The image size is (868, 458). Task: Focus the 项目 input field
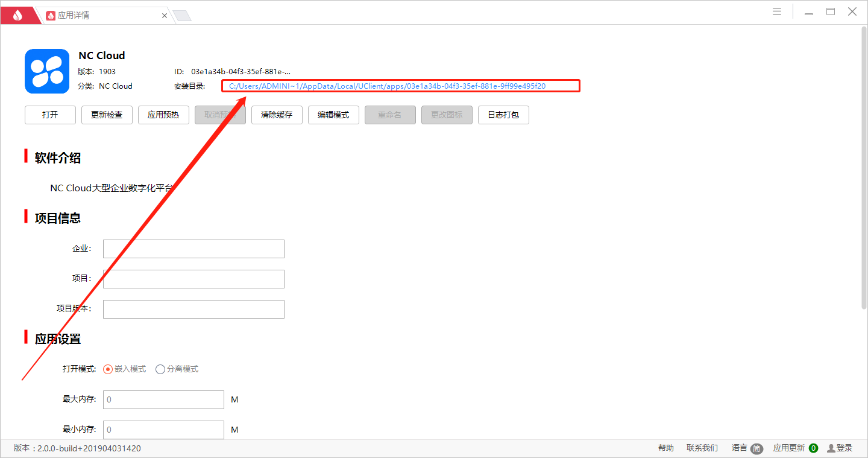(193, 279)
